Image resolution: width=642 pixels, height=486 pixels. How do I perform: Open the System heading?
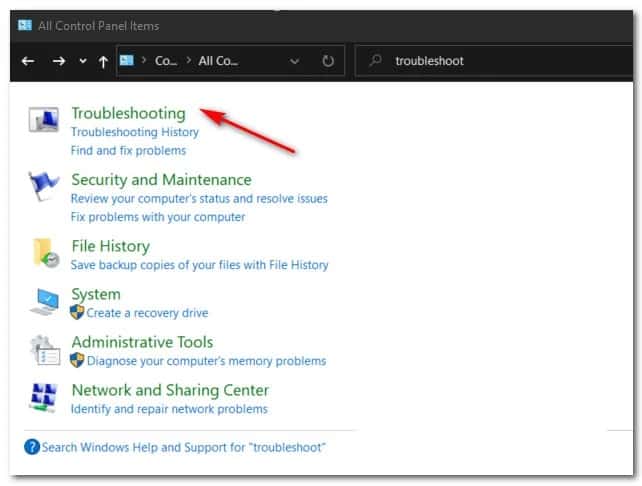pos(96,294)
